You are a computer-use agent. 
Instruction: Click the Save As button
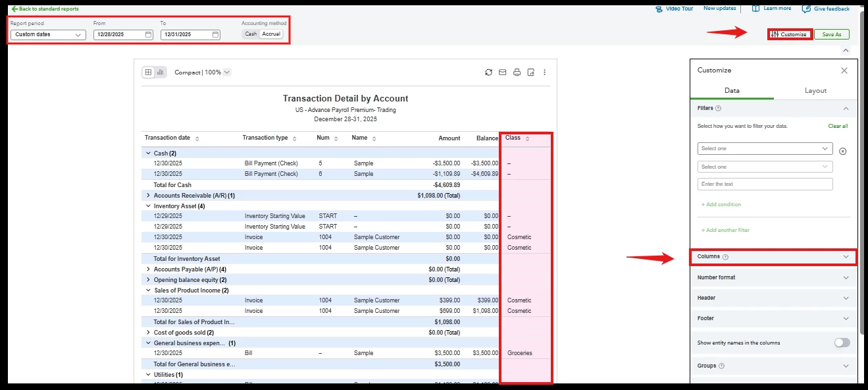831,34
